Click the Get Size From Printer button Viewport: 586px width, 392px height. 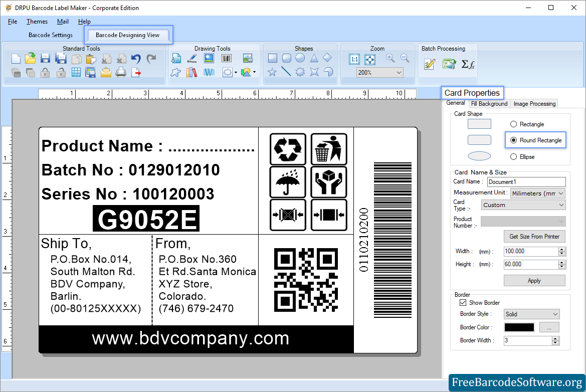coord(534,237)
